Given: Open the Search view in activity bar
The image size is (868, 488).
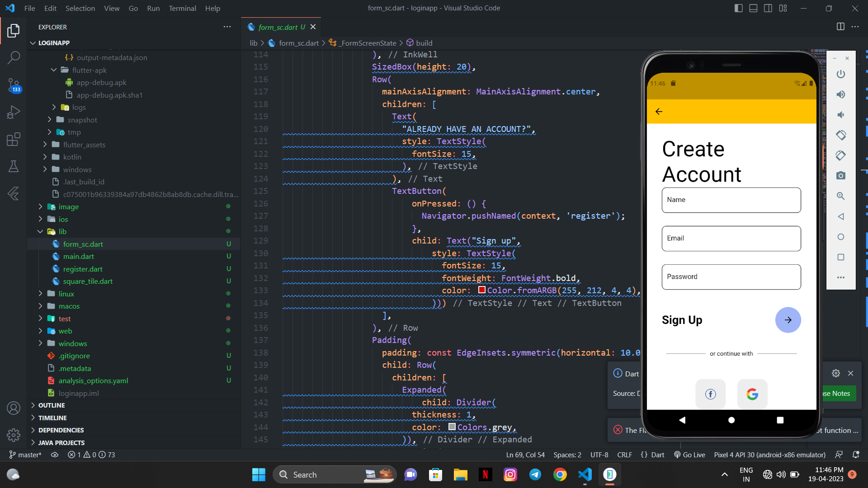Looking at the screenshot, I should pos(14,57).
